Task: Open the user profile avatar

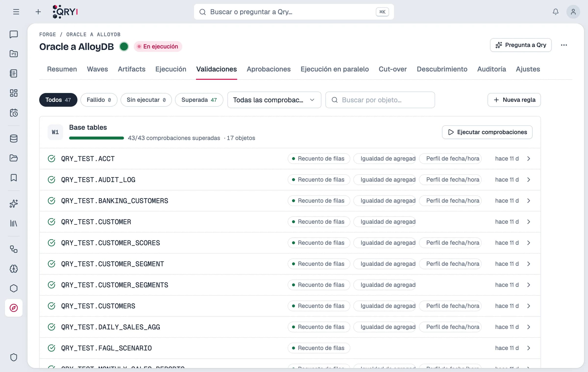Action: [x=573, y=12]
